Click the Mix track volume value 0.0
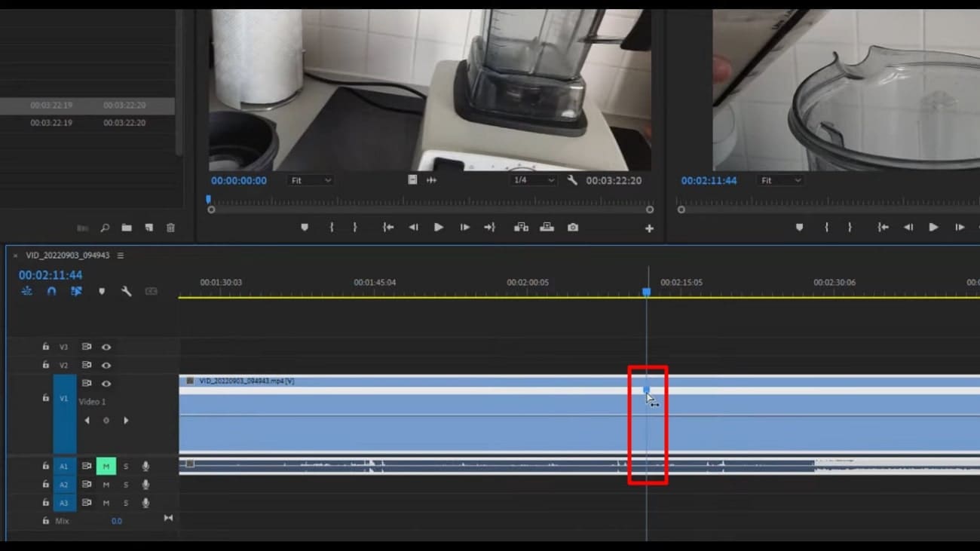This screenshot has width=980, height=551. [117, 521]
